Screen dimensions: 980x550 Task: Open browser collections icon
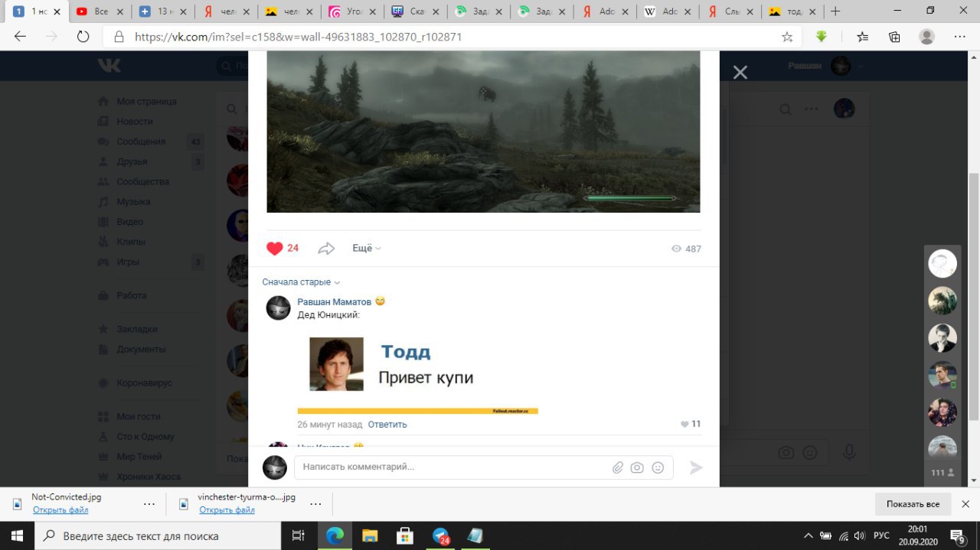click(x=894, y=37)
